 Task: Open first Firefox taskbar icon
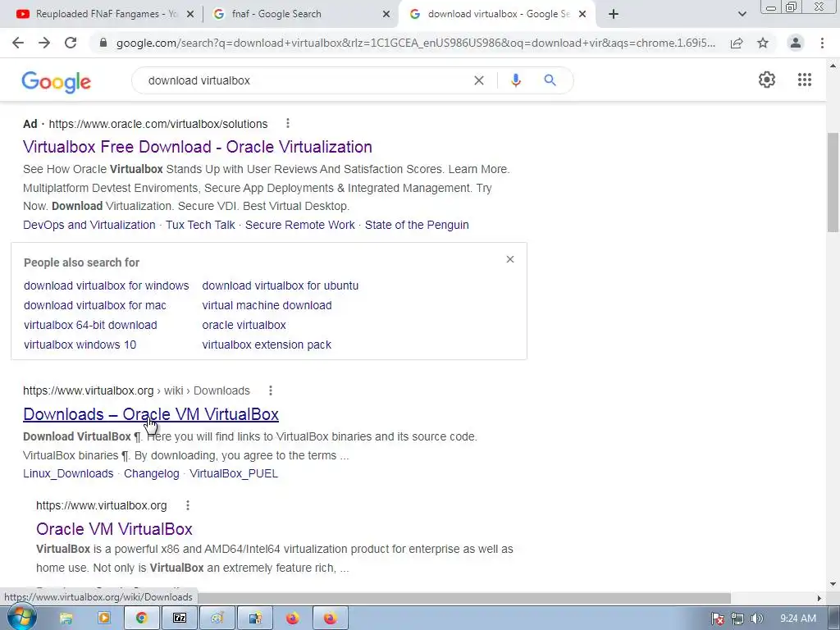[292, 619]
